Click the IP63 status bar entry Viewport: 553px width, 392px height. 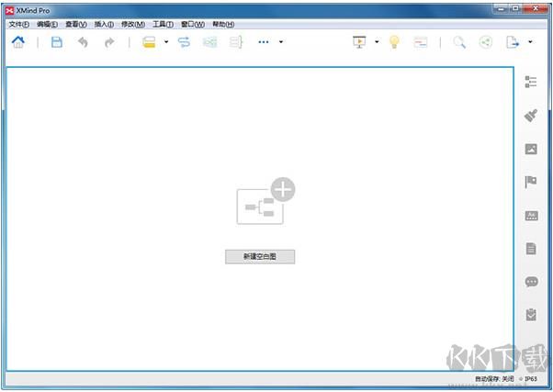530,379
